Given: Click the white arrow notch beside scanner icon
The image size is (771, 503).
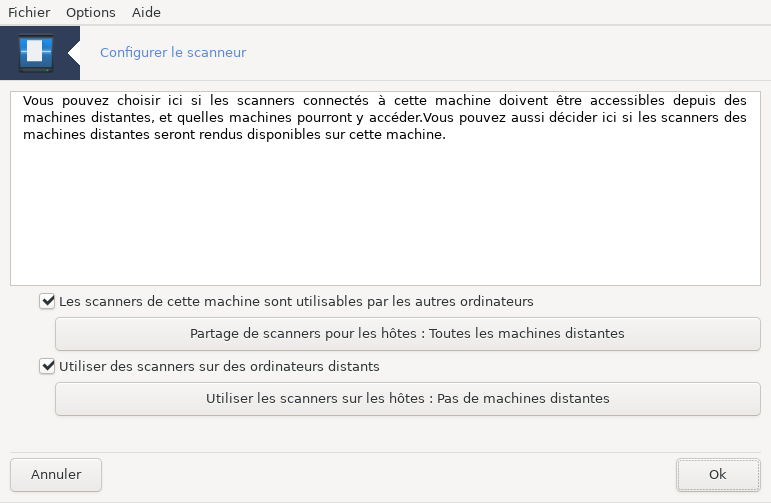Looking at the screenshot, I should tap(74, 52).
